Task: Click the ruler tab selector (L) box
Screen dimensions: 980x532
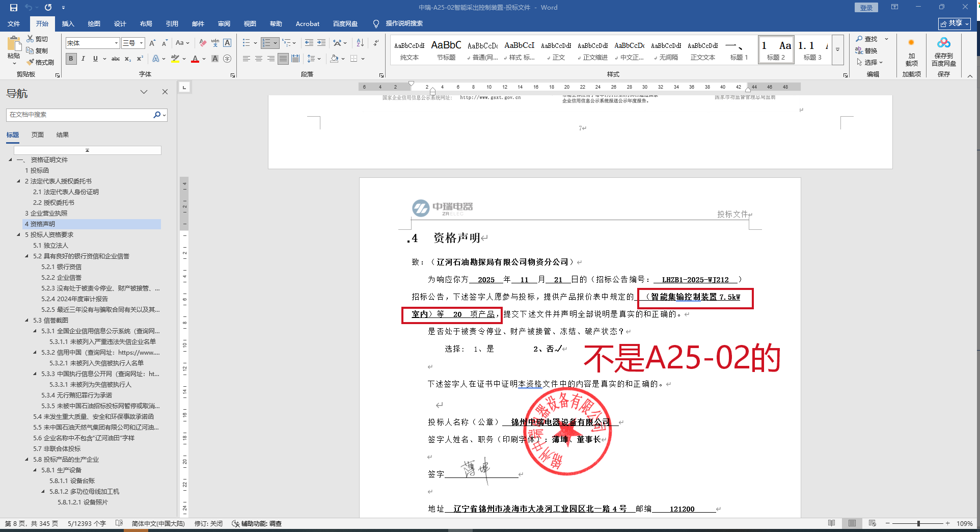Action: pos(184,87)
